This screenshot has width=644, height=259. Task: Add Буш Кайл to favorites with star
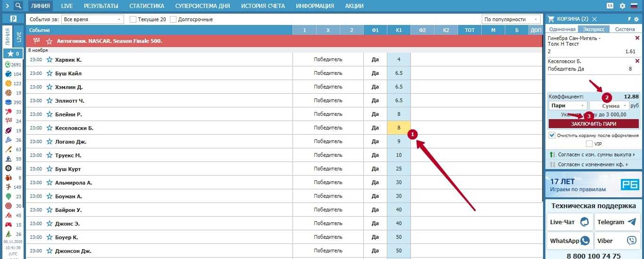[49, 73]
